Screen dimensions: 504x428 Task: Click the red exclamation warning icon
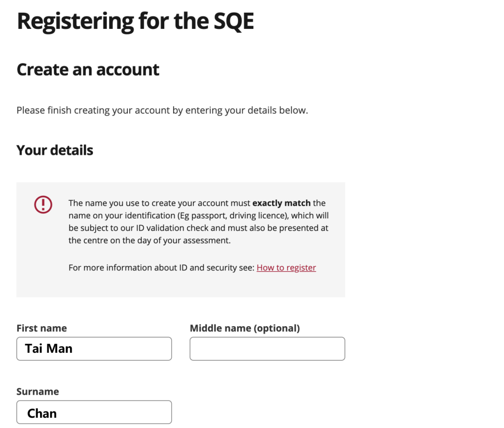(43, 204)
